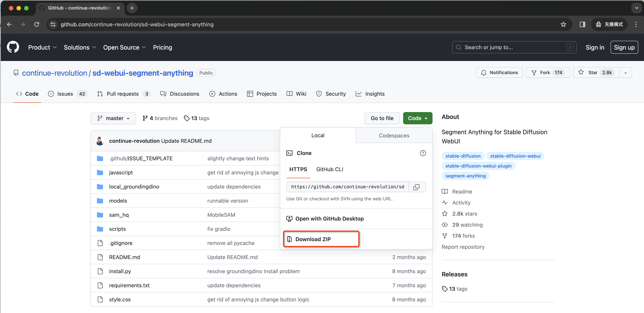Open the Pricing link
644x313 pixels.
tap(162, 47)
